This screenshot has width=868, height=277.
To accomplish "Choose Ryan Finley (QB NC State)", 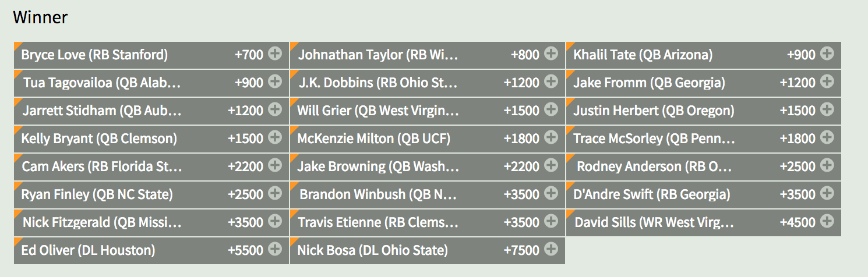I will [x=151, y=194].
